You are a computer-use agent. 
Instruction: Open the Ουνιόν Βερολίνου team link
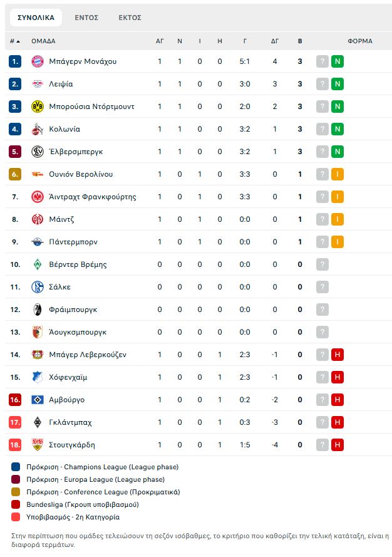(81, 174)
